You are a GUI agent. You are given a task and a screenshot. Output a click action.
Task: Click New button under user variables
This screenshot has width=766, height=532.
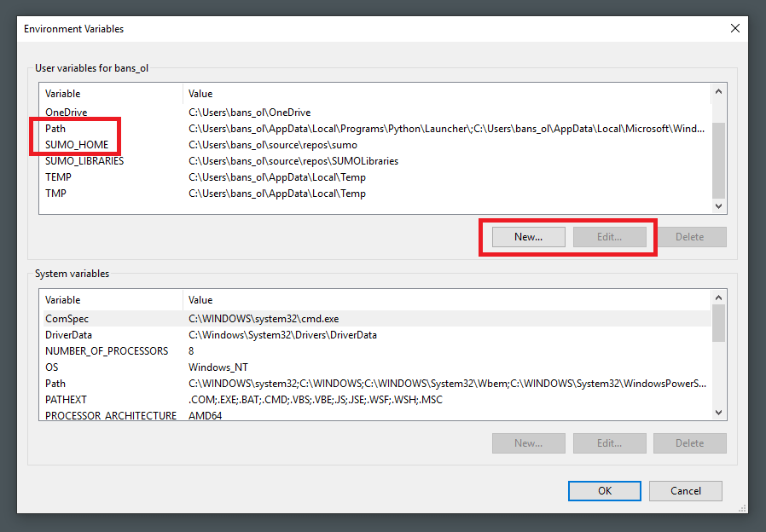click(528, 237)
